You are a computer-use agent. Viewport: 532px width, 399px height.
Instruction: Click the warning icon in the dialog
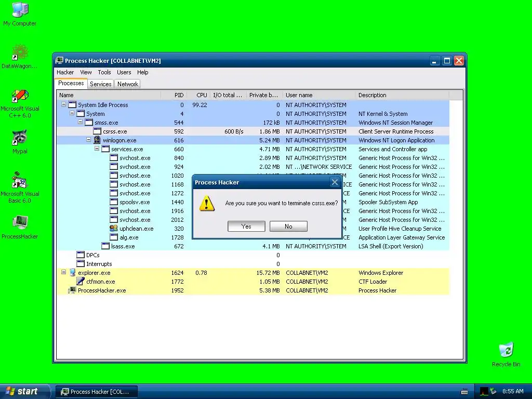207,203
